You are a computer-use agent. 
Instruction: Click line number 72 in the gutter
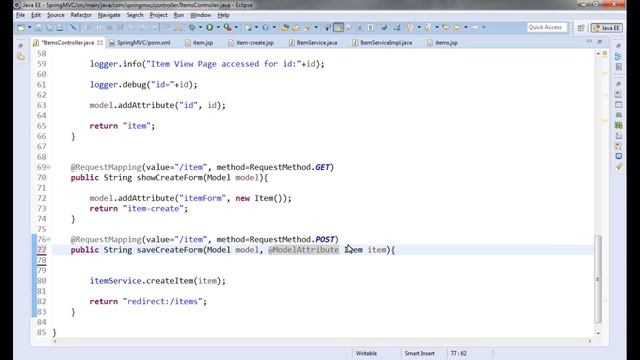(x=42, y=198)
